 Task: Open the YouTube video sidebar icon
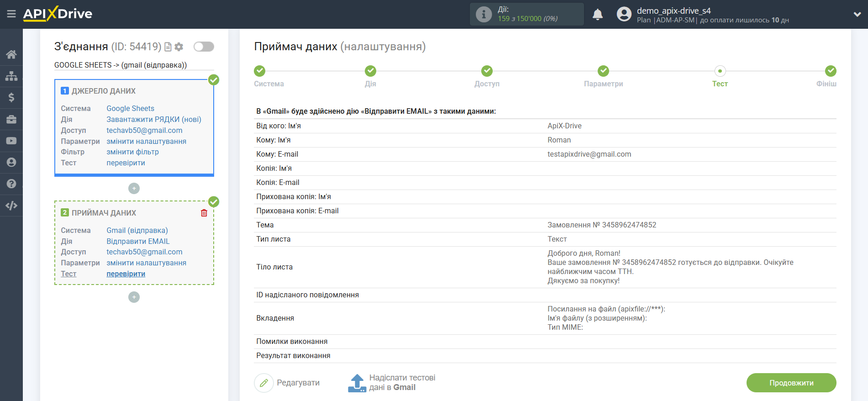click(x=11, y=141)
